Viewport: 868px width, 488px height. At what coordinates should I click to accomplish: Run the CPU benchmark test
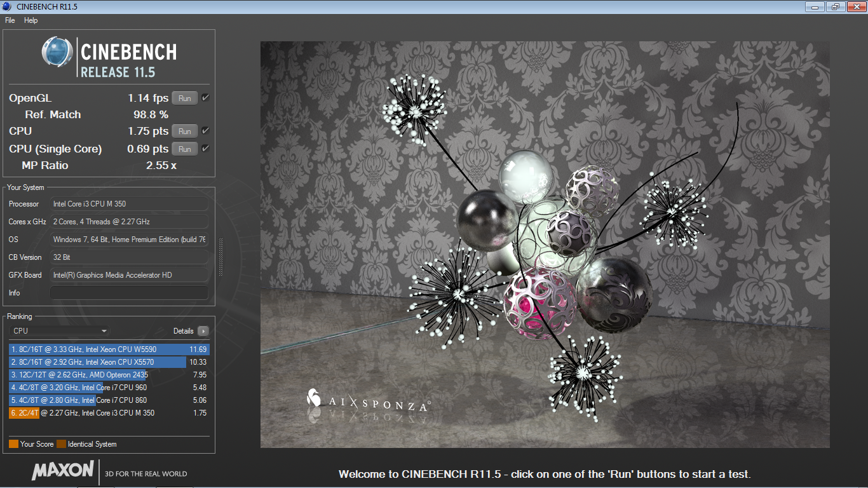pyautogui.click(x=185, y=132)
